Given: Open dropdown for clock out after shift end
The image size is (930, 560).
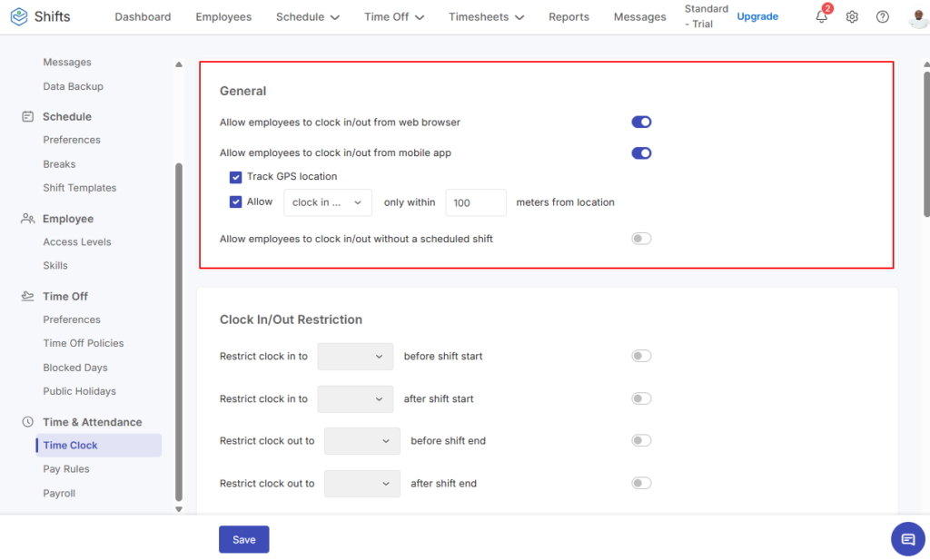Looking at the screenshot, I should point(361,484).
